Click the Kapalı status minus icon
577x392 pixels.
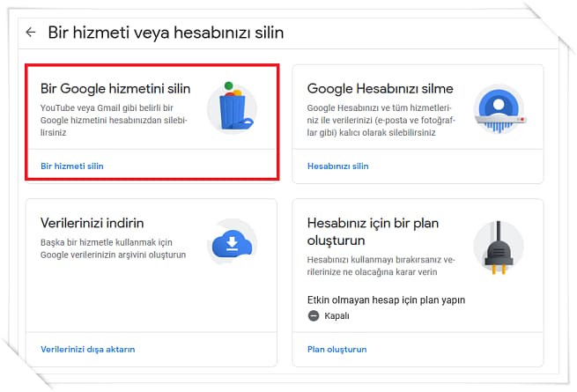coord(314,316)
